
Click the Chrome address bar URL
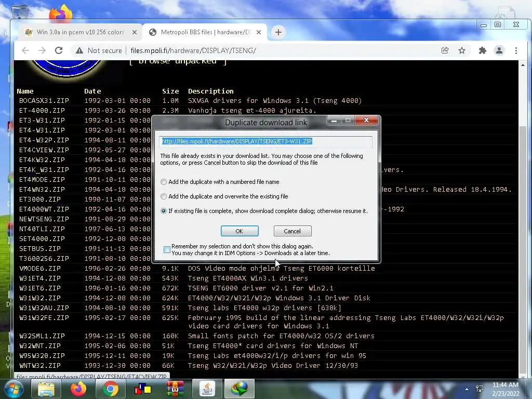pos(193,50)
